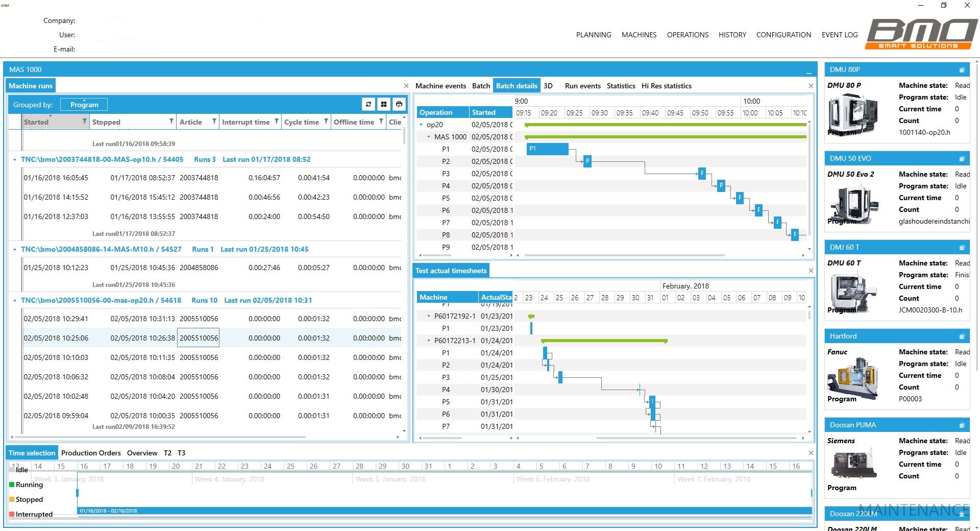The width and height of the screenshot is (980, 531).
Task: Click the Program grouping chip
Action: 84,105
